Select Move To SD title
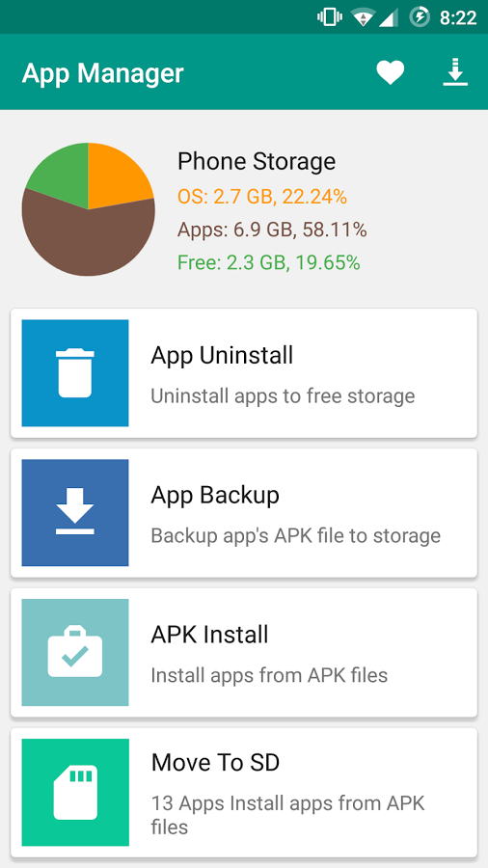The image size is (488, 868). coord(215,763)
